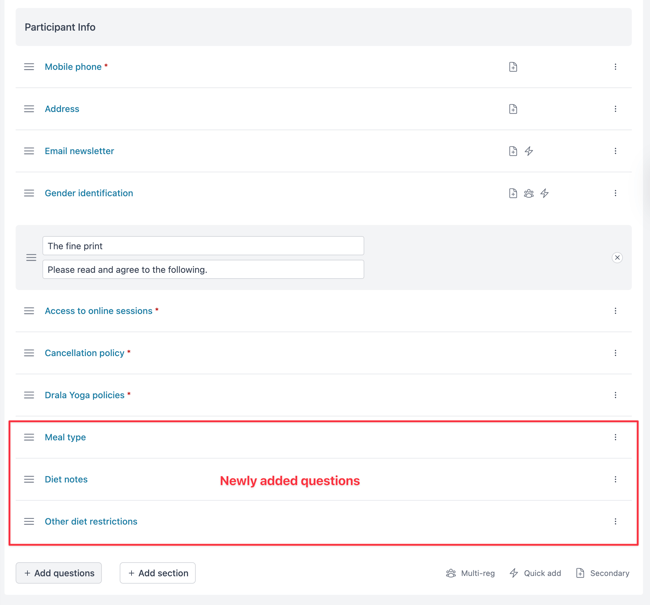Screen dimensions: 650x605
Task: Open three-dot menu for Mobile phone
Action: point(615,67)
